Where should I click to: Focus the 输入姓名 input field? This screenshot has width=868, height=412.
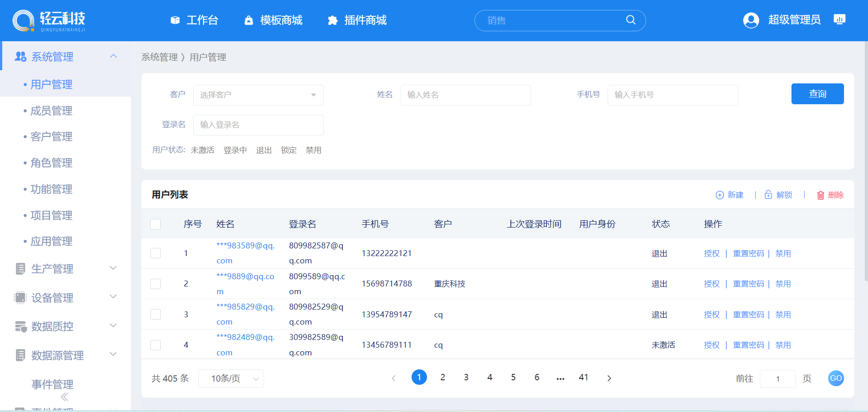(x=465, y=95)
